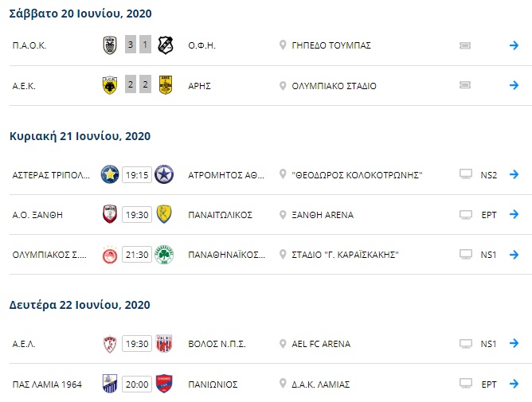The image size is (532, 402).
Task: Click the AEL FC ARENA venue link
Action: 321,344
